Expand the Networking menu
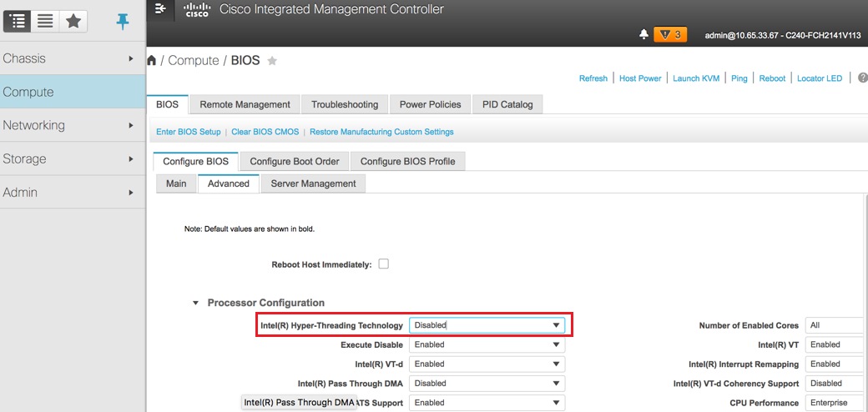Screen dimensions: 868x412 73,125
